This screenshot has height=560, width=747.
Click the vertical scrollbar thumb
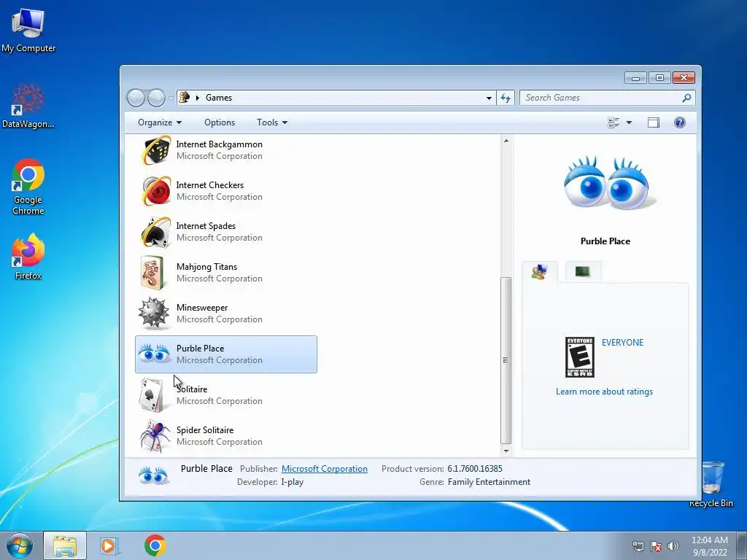pos(506,360)
